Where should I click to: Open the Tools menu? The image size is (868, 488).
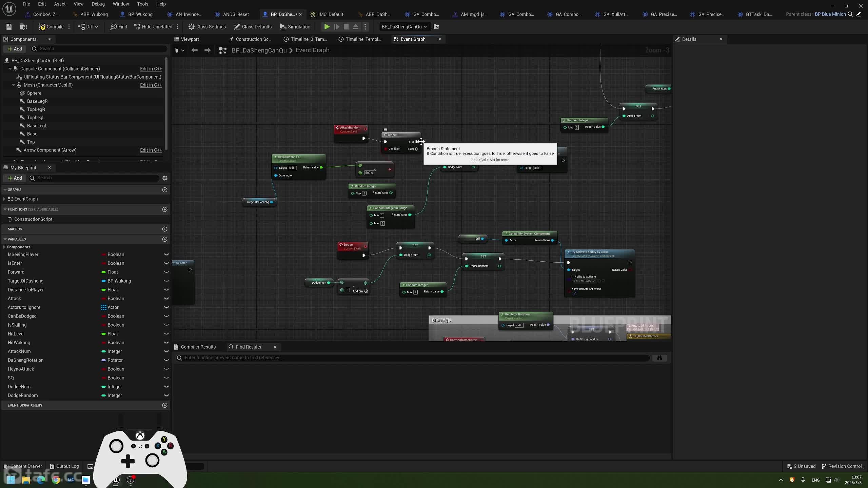tap(142, 4)
